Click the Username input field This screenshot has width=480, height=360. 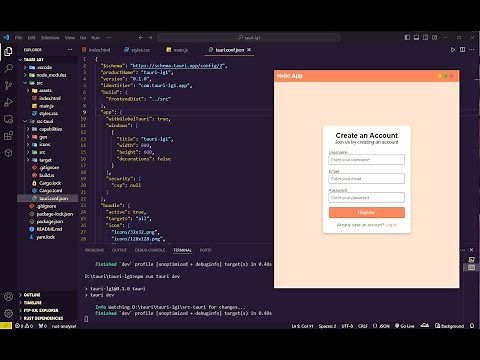367,160
